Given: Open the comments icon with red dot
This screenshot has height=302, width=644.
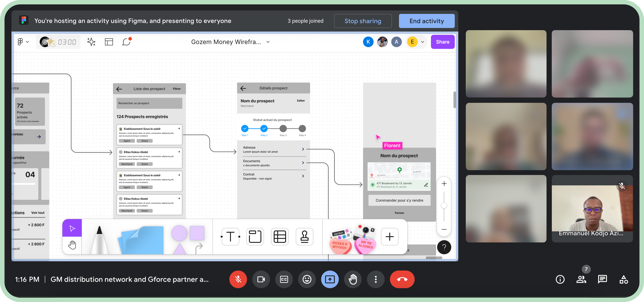Looking at the screenshot, I should (127, 42).
